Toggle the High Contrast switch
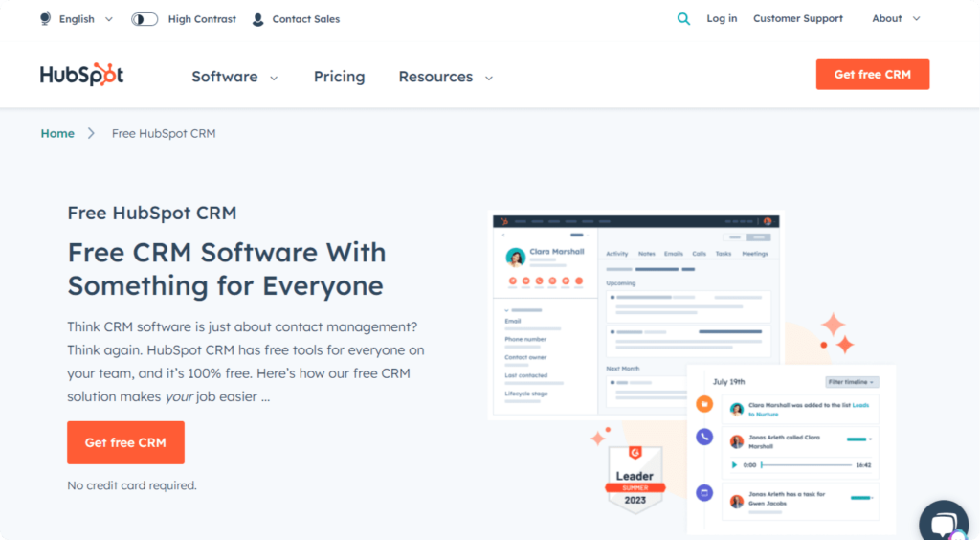The width and height of the screenshot is (980, 540). (x=145, y=19)
